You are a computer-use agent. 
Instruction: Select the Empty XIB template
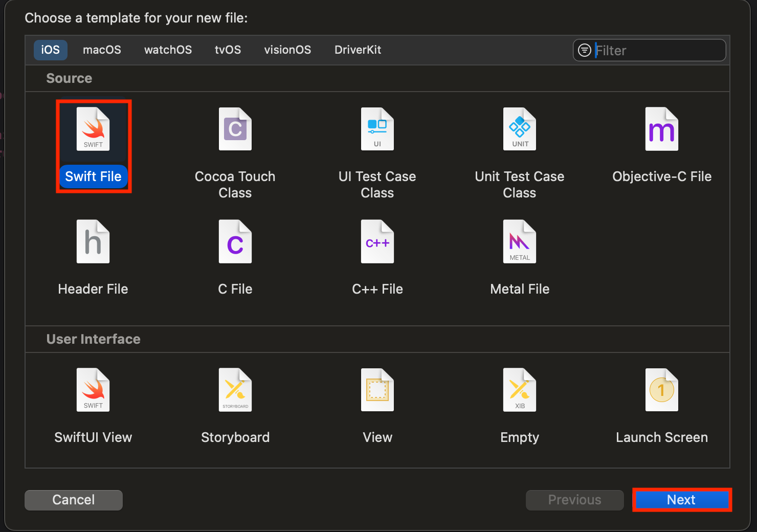click(x=519, y=390)
